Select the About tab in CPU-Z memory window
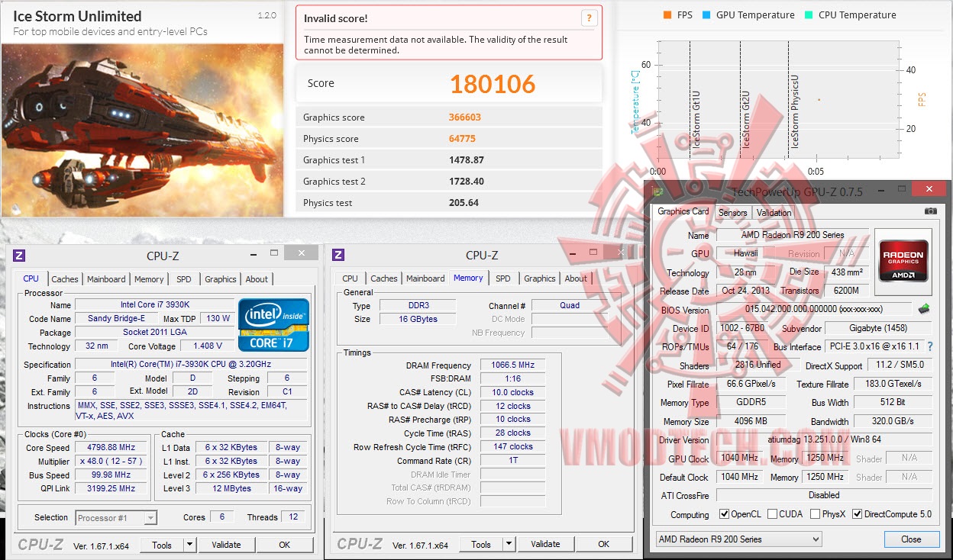The width and height of the screenshot is (953, 560). (576, 278)
